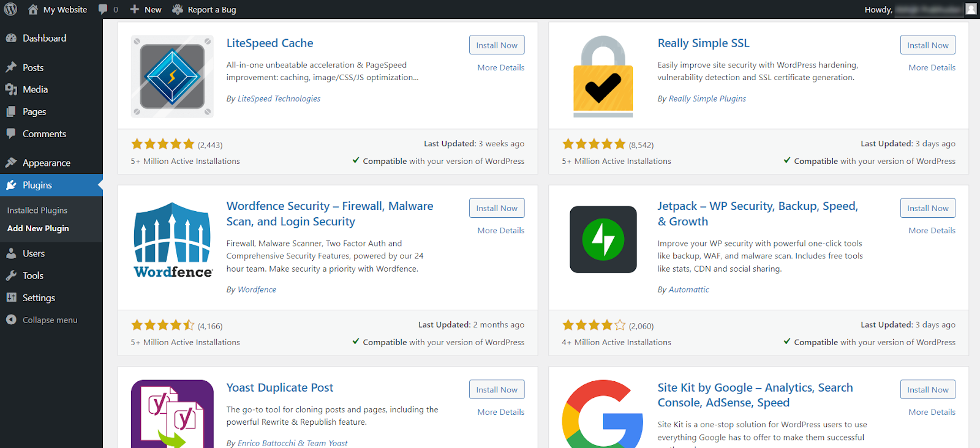Click the Jetpack star rating
The image size is (980, 448).
point(594,325)
